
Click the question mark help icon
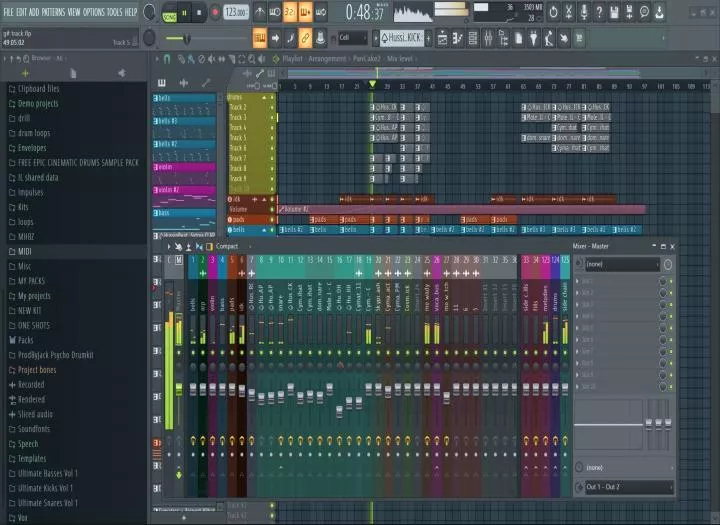599,12
